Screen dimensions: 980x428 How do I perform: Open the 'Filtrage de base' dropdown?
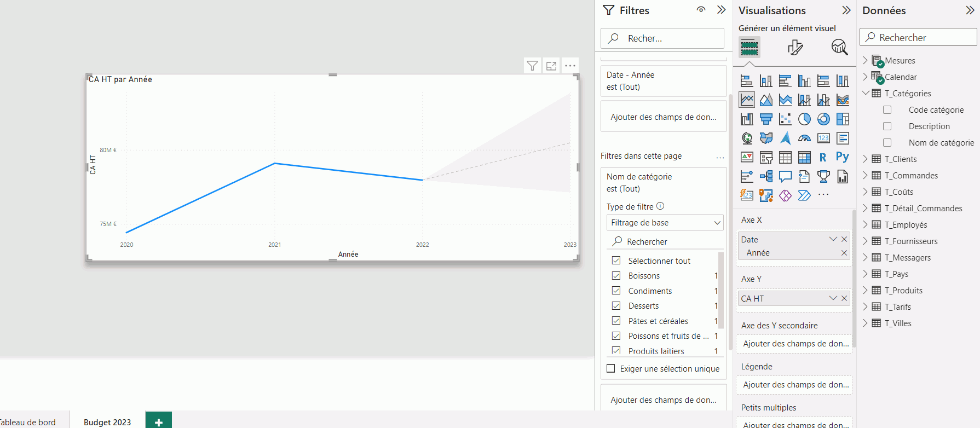(x=665, y=223)
